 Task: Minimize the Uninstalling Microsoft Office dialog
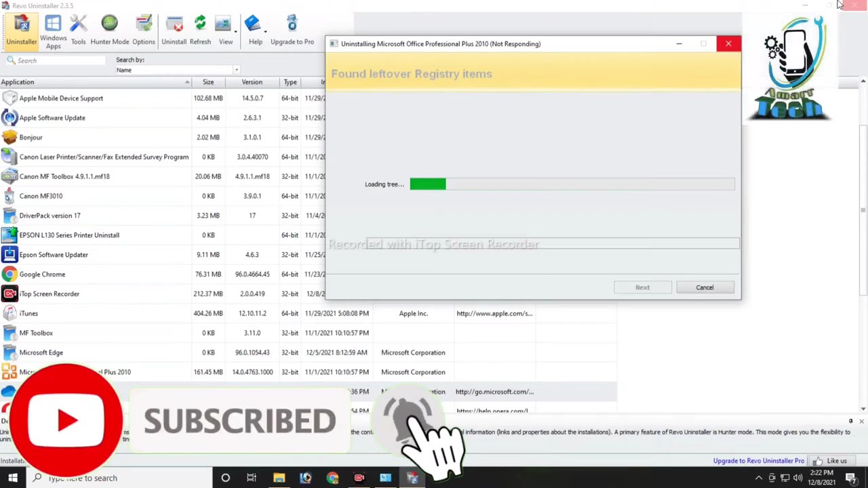pyautogui.click(x=679, y=44)
